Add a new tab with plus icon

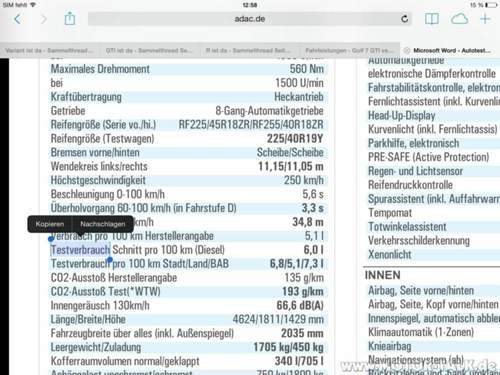485,19
